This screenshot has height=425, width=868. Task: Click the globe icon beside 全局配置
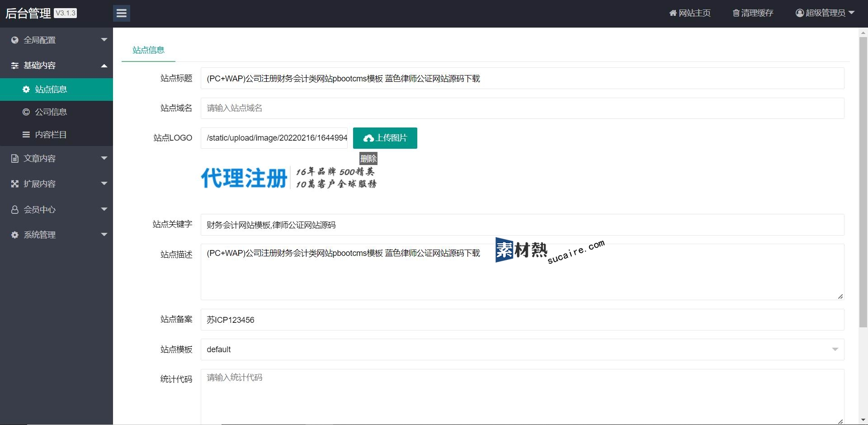[15, 40]
